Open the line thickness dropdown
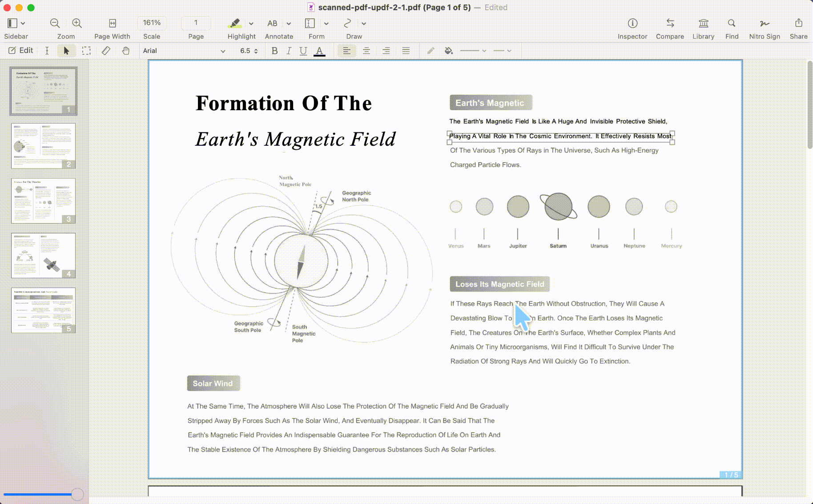Screen dimensions: 813x504 (473, 51)
